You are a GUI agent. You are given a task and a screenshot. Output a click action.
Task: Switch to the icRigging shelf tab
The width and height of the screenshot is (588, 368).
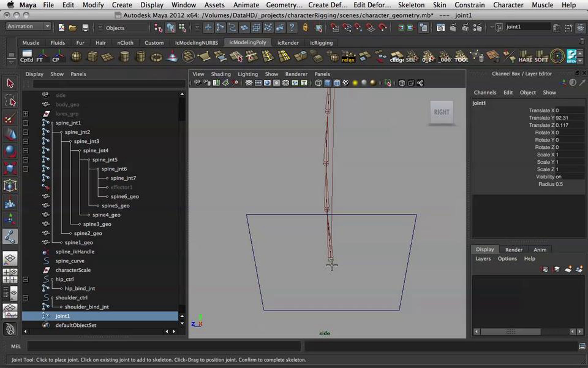click(x=321, y=43)
